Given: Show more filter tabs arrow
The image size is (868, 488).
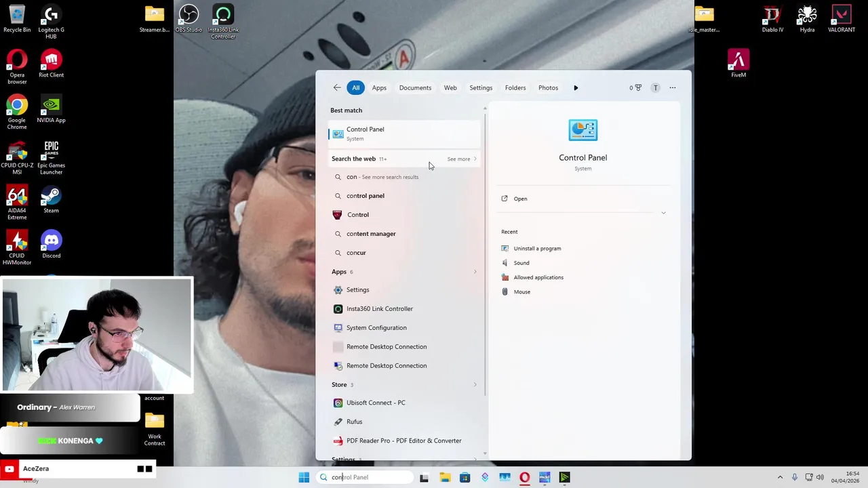Looking at the screenshot, I should tap(576, 87).
